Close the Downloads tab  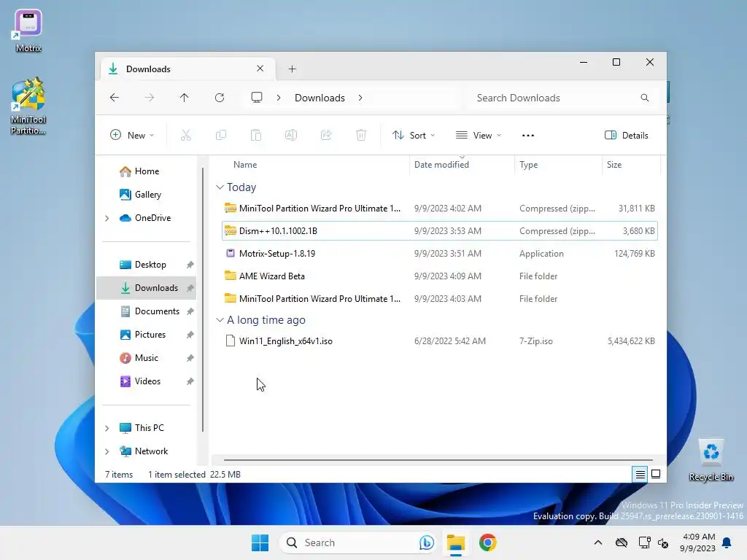260,69
